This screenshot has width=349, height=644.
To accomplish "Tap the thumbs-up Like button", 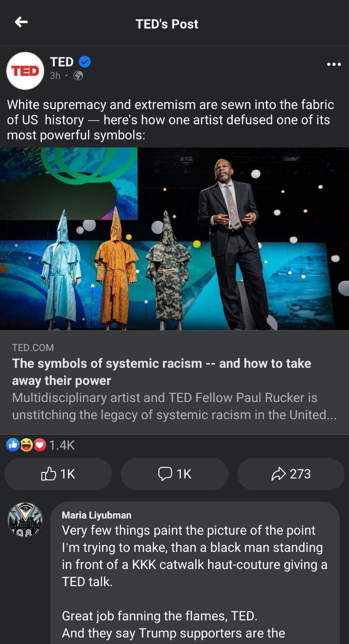I will click(58, 474).
